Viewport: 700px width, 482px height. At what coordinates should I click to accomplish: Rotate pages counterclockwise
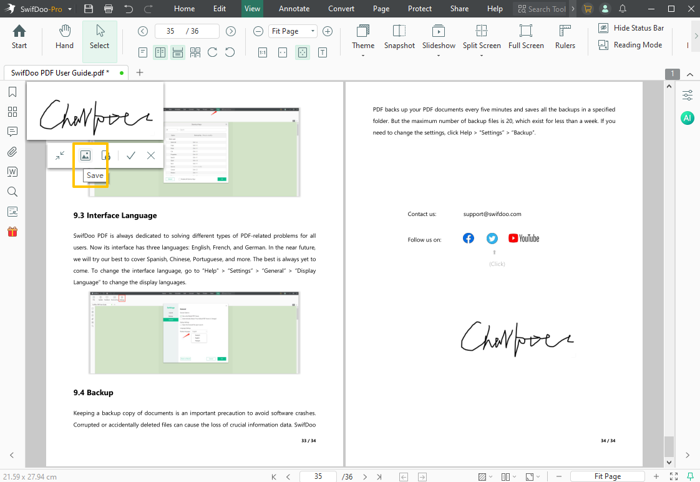(230, 53)
